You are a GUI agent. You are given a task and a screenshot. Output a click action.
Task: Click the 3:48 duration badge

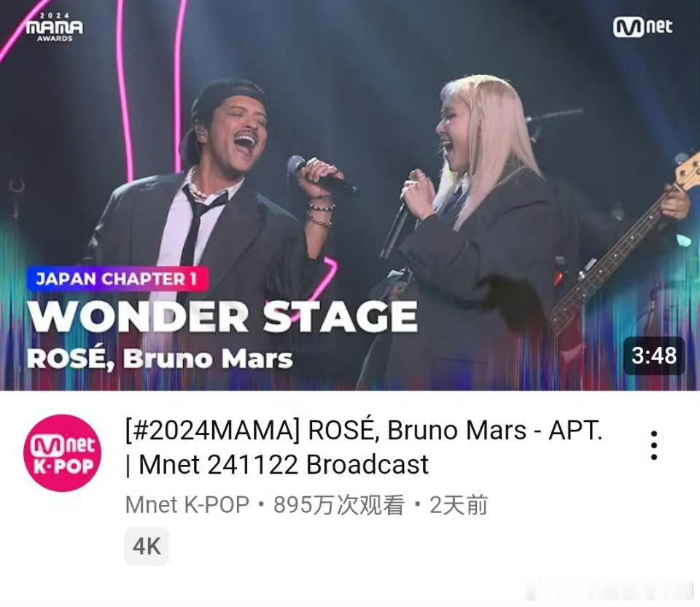pos(654,356)
